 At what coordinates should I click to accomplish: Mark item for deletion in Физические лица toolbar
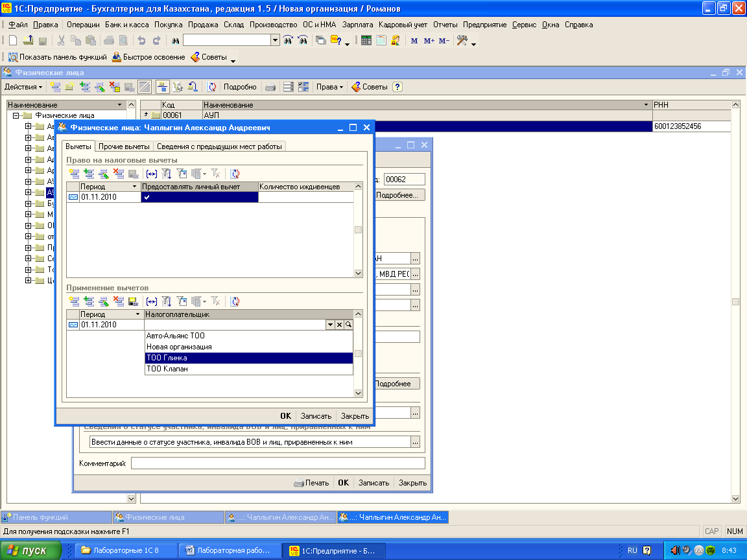(114, 87)
